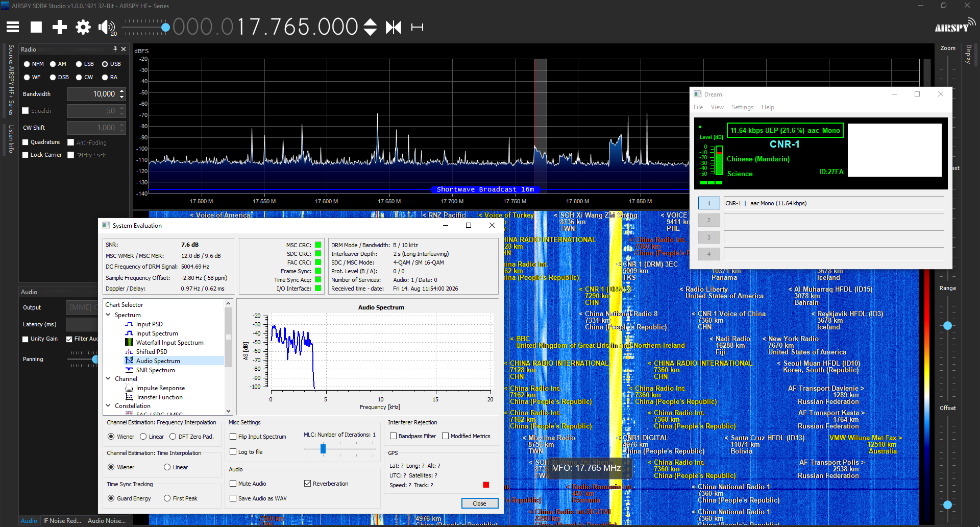
Task: Mute audio with the speaker icon
Action: pos(107,27)
